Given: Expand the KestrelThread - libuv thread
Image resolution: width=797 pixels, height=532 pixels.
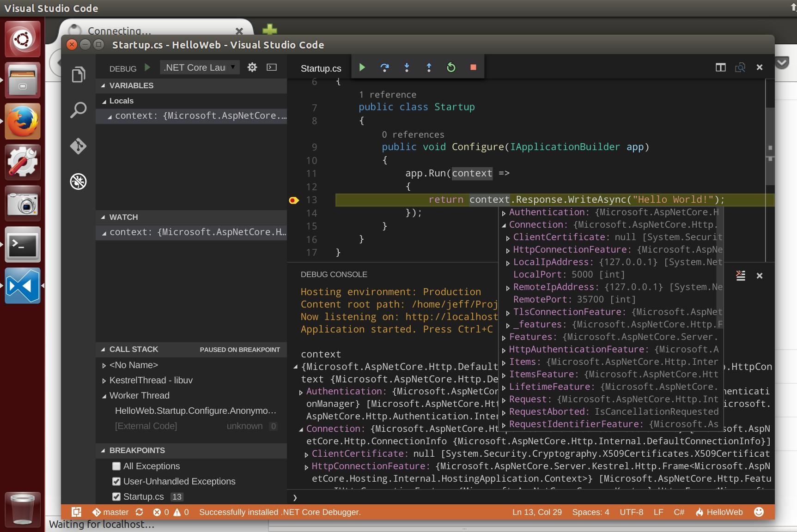Looking at the screenshot, I should pyautogui.click(x=104, y=381).
